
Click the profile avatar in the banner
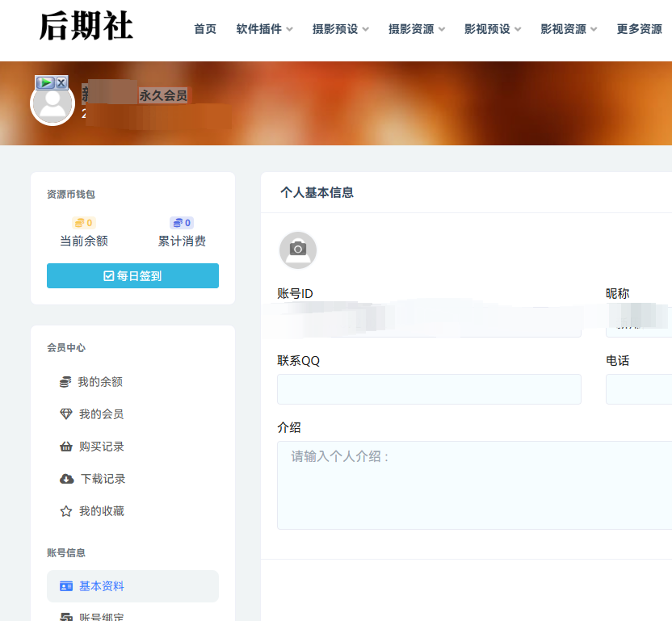coord(52,104)
